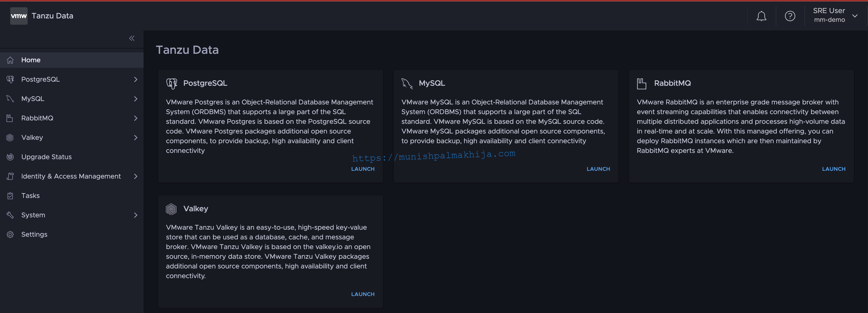
Task: Launch RabbitMQ from its card
Action: point(834,169)
